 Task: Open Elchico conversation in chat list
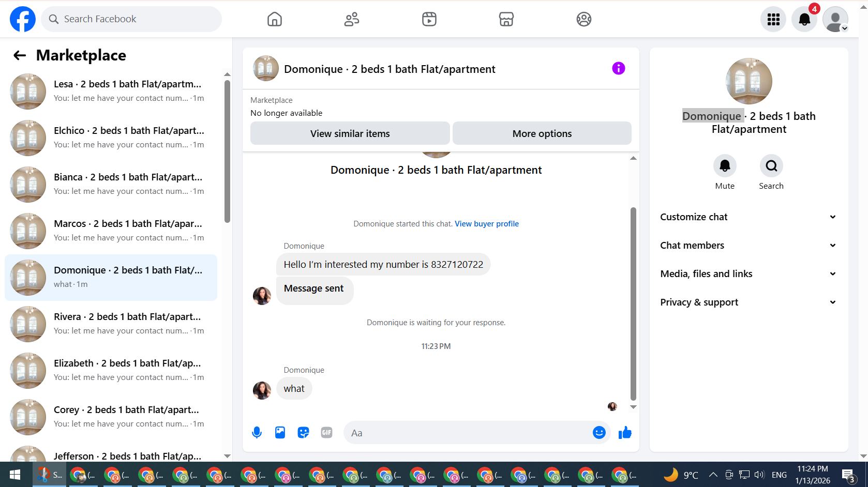pos(111,138)
